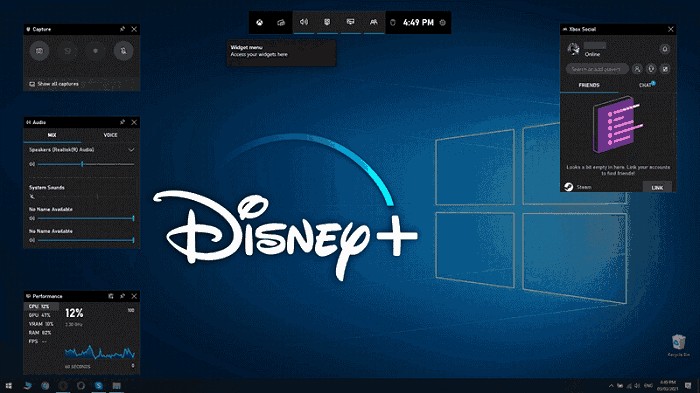
Task: Open the party headset icon in Xbox Social
Action: [x=651, y=69]
